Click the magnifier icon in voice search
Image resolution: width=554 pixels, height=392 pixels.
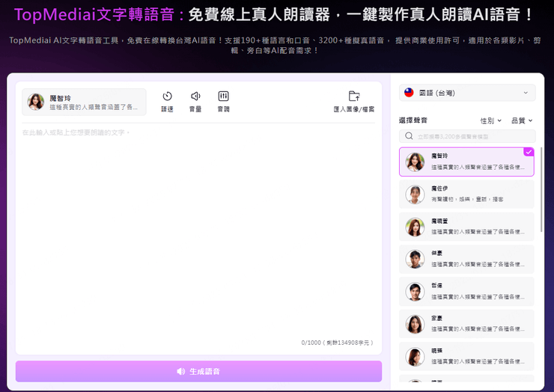coord(409,136)
